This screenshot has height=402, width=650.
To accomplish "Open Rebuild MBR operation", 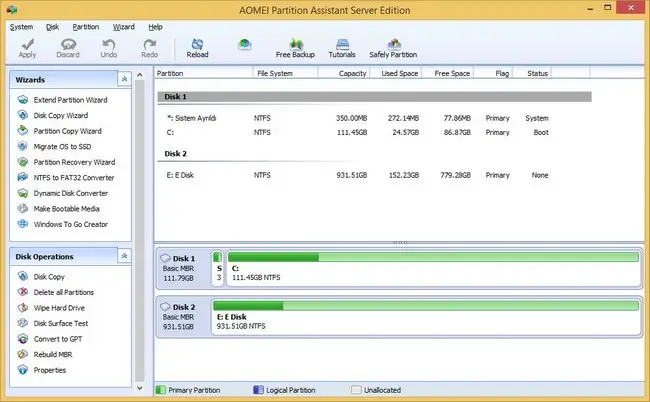I will tap(53, 354).
